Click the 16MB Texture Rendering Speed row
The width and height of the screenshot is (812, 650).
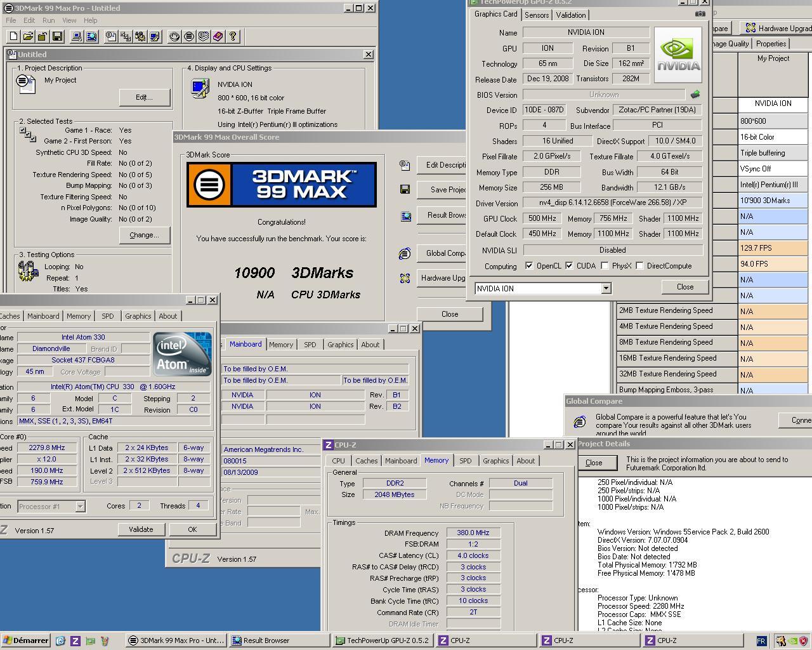coord(678,358)
